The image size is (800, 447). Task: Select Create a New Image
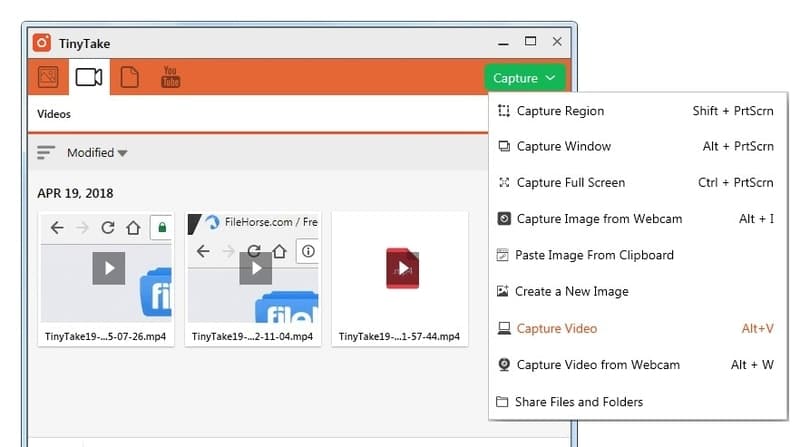click(638, 291)
